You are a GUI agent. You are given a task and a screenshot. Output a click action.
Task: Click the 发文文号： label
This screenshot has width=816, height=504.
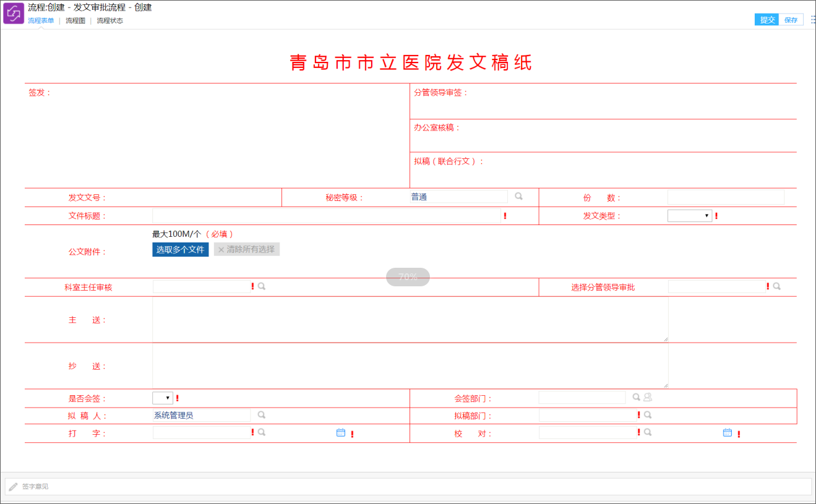87,197
